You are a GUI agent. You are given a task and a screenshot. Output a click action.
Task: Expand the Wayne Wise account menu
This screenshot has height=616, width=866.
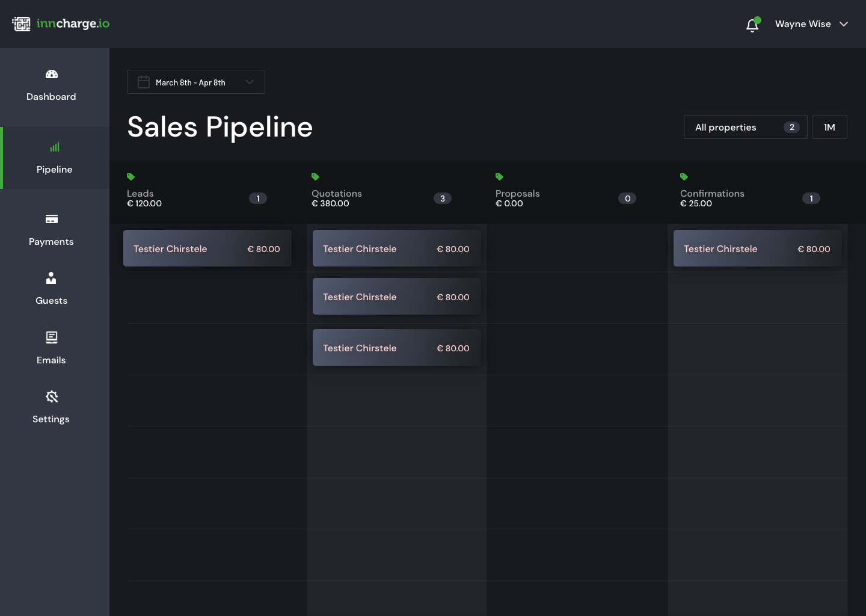tap(811, 24)
